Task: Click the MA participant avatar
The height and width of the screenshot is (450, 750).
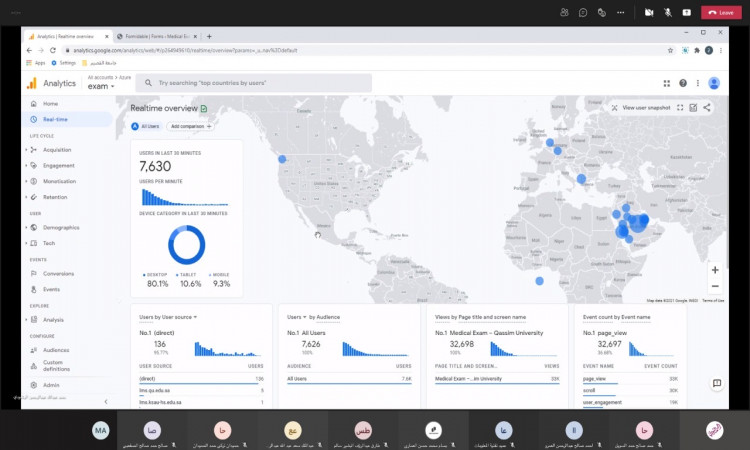Action: (x=100, y=430)
